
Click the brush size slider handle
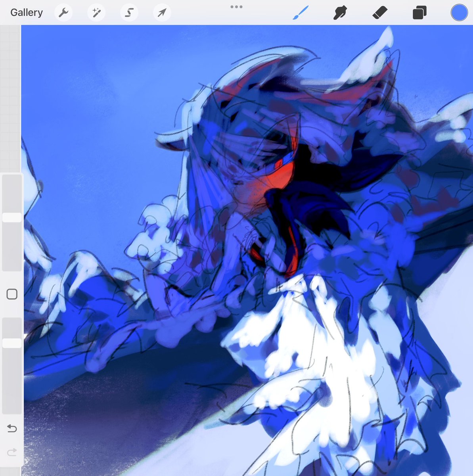(x=12, y=217)
